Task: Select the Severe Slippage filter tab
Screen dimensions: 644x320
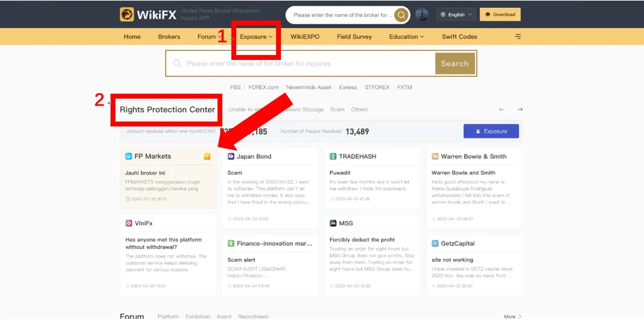Action: (304, 109)
